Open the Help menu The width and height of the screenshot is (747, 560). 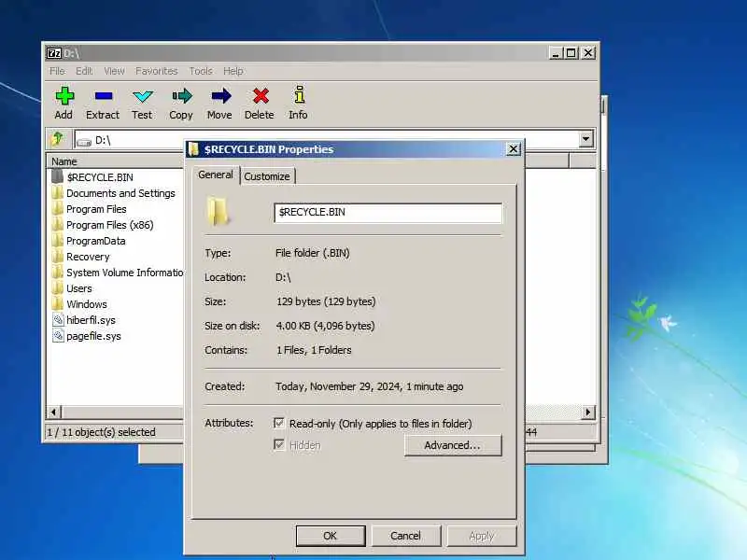click(233, 71)
